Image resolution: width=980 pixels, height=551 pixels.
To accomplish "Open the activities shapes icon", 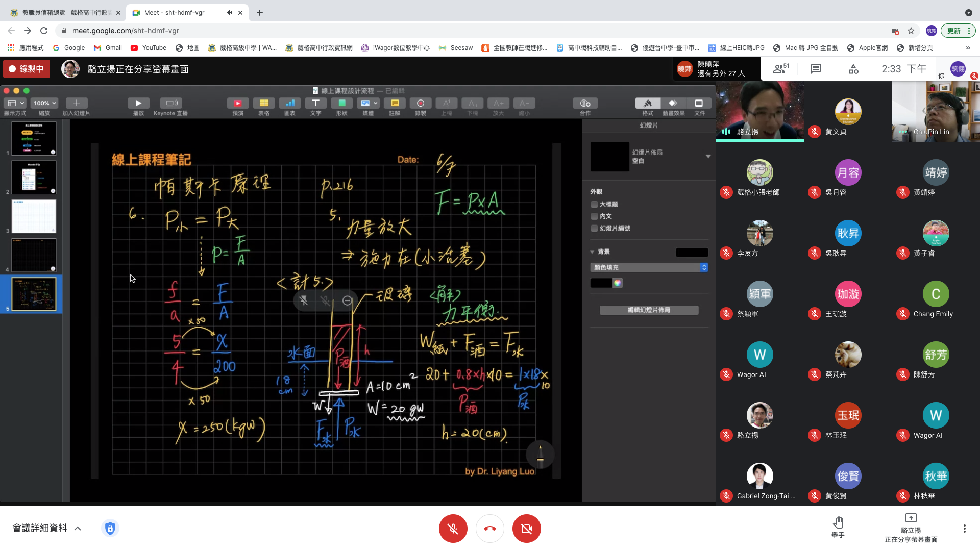I will point(853,69).
